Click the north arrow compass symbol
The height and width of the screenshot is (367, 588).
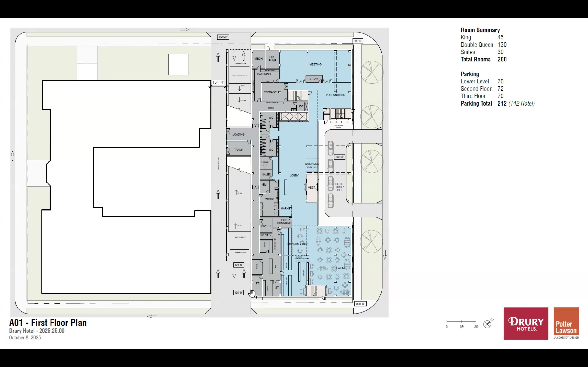[x=487, y=324]
